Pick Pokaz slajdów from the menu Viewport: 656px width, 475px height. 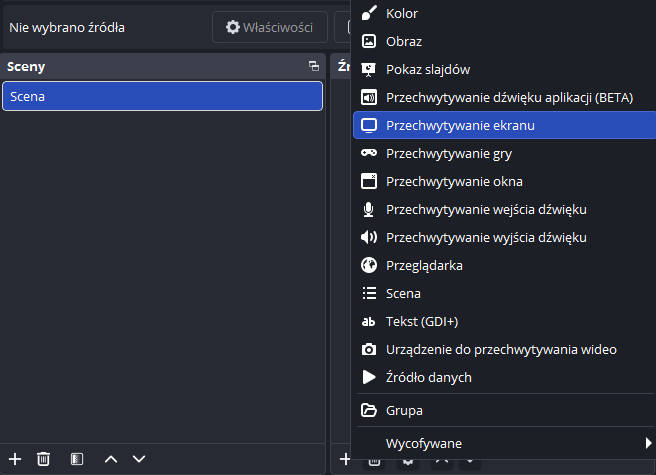pos(427,70)
